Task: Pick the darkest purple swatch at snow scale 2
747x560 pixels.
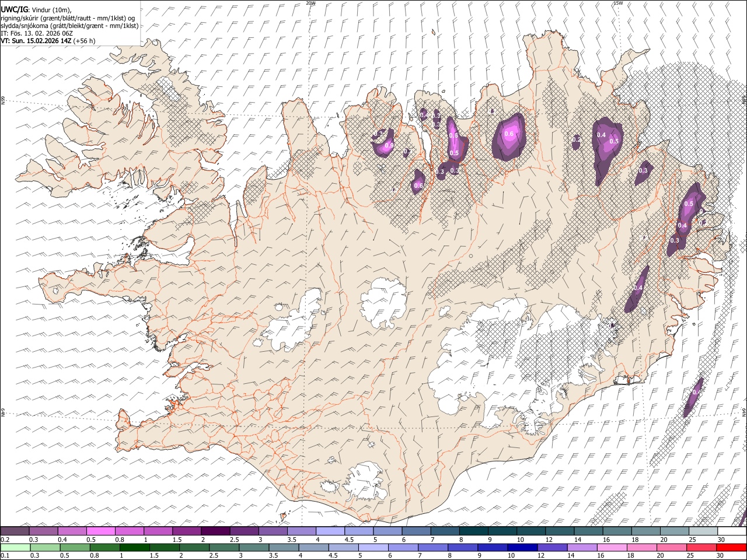Action: (215, 531)
